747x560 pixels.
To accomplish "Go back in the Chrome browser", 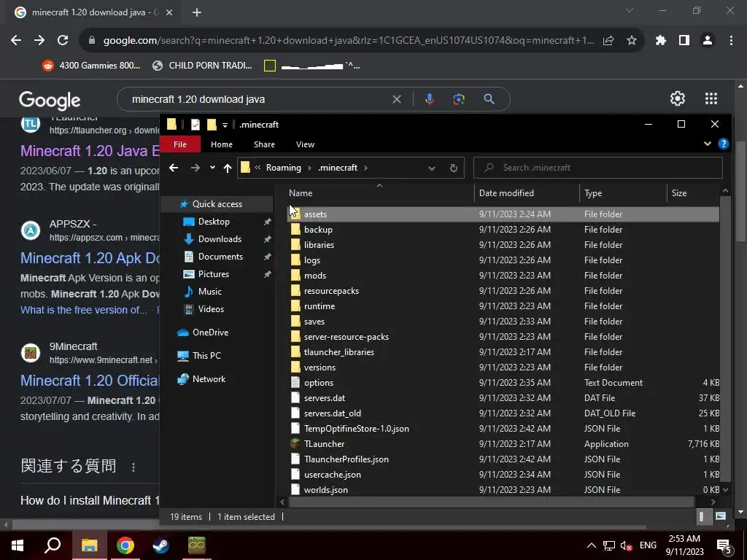I will tap(16, 41).
